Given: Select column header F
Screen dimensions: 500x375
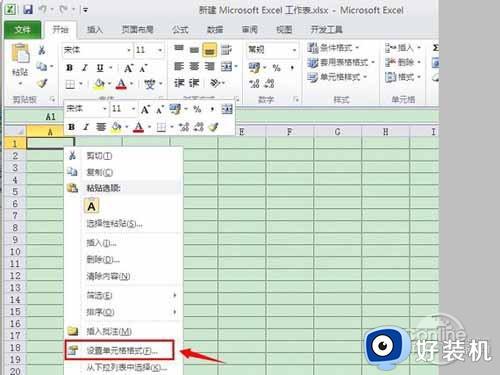Looking at the screenshot, I should coord(290,132).
